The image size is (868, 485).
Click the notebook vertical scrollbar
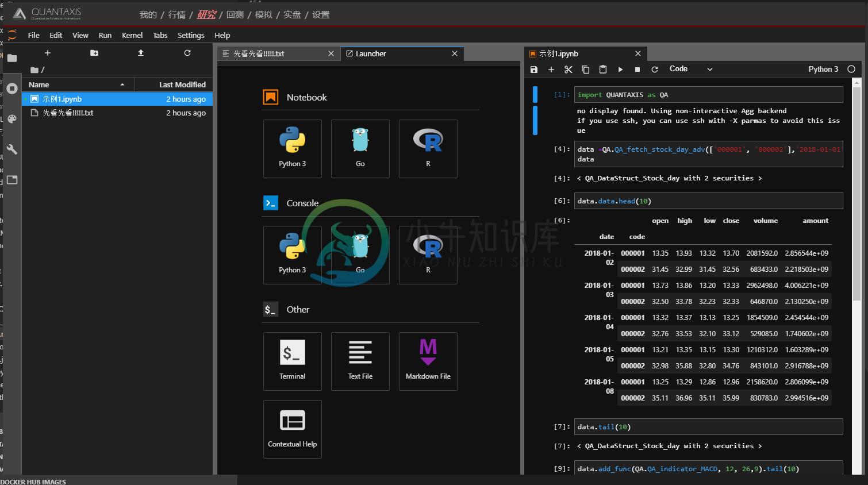click(857, 194)
